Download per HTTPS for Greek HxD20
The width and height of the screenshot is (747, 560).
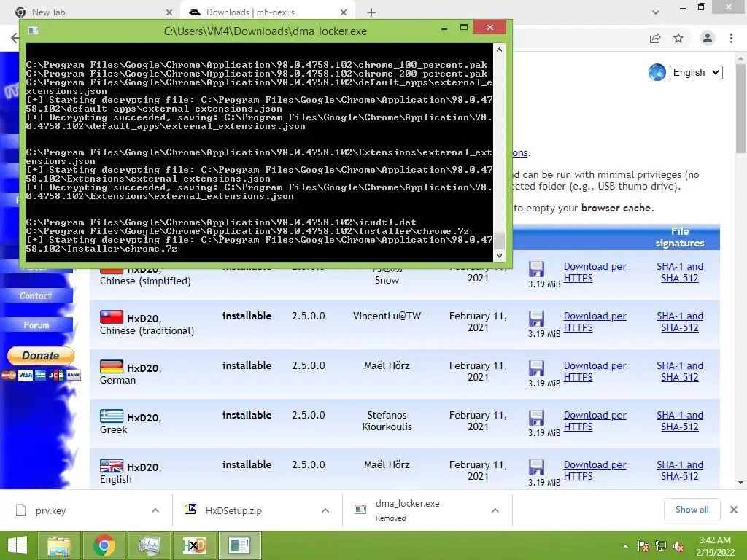[595, 421]
